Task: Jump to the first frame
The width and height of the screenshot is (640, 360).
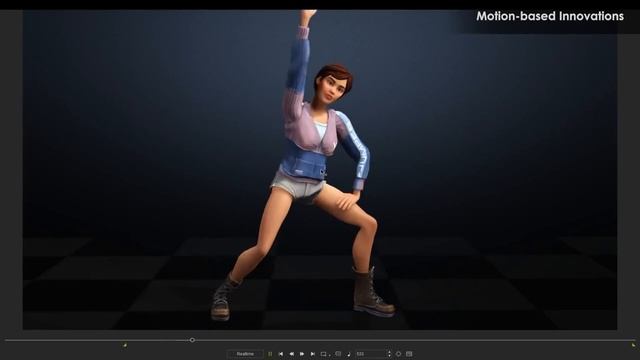Action: (x=281, y=354)
